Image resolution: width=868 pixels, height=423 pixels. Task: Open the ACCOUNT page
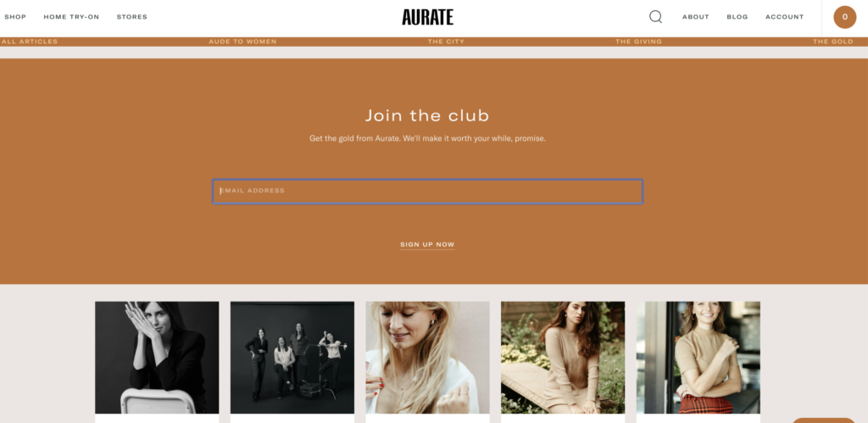(x=784, y=17)
